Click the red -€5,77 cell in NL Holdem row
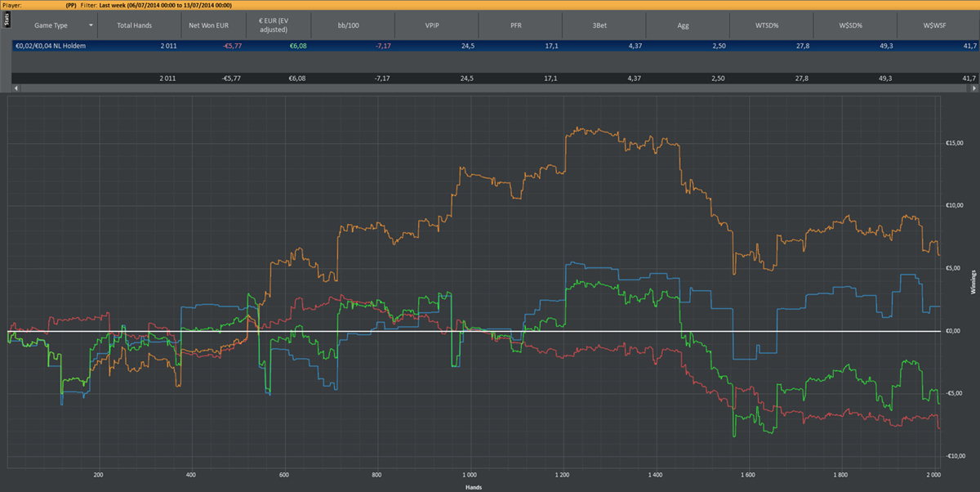Image resolution: width=980 pixels, height=492 pixels. (x=231, y=47)
